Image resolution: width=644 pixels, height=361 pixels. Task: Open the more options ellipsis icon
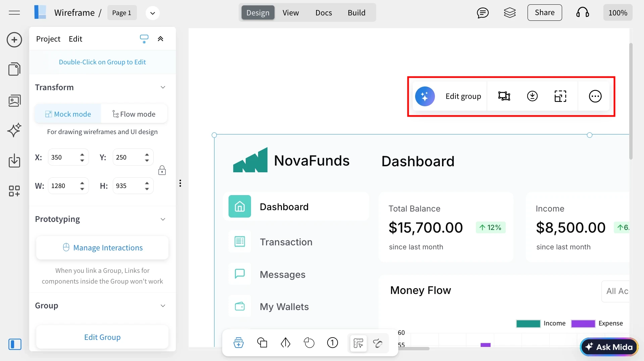595,97
